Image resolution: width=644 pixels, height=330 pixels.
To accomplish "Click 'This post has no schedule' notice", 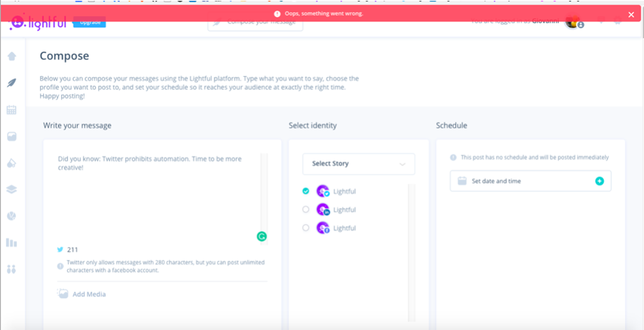I will tap(535, 158).
